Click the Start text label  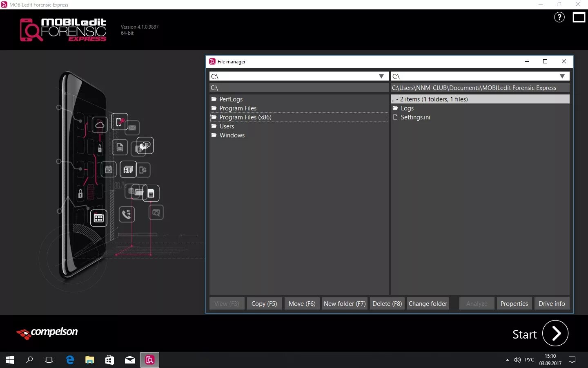(x=524, y=334)
